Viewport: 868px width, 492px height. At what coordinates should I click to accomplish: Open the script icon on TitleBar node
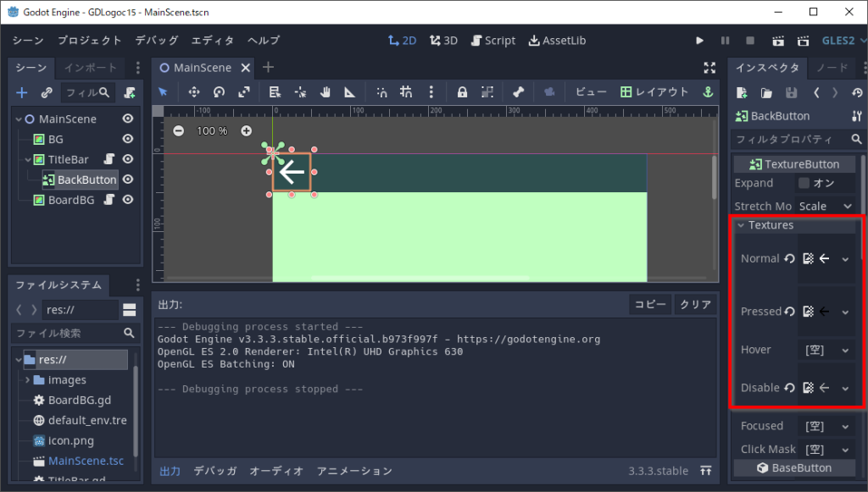(109, 159)
